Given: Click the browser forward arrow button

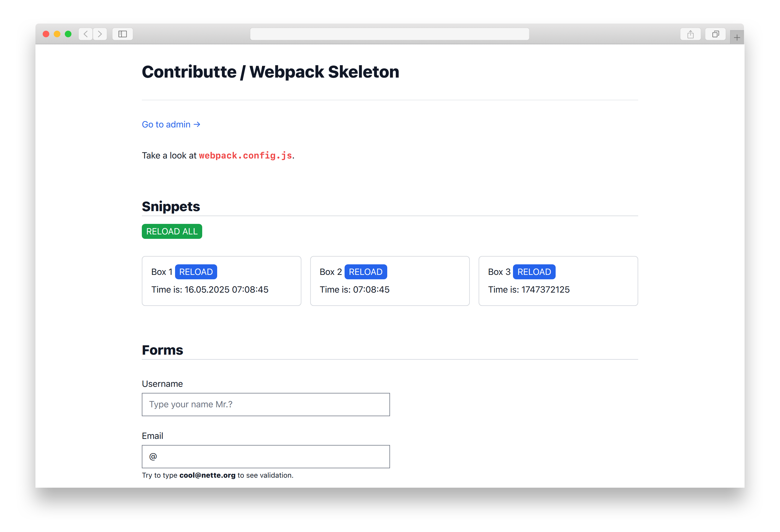Looking at the screenshot, I should 100,34.
